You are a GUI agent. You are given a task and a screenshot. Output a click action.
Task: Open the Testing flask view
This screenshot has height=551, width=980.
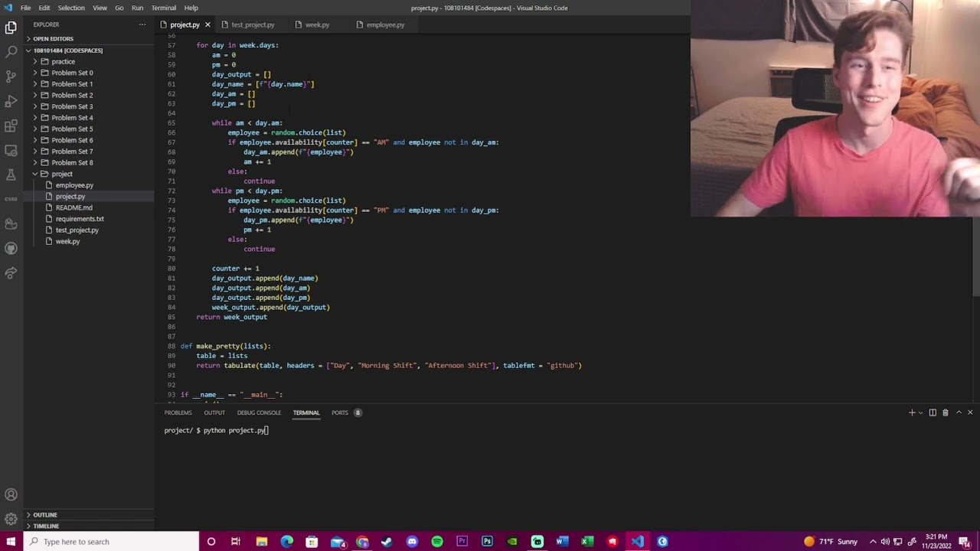tap(11, 174)
